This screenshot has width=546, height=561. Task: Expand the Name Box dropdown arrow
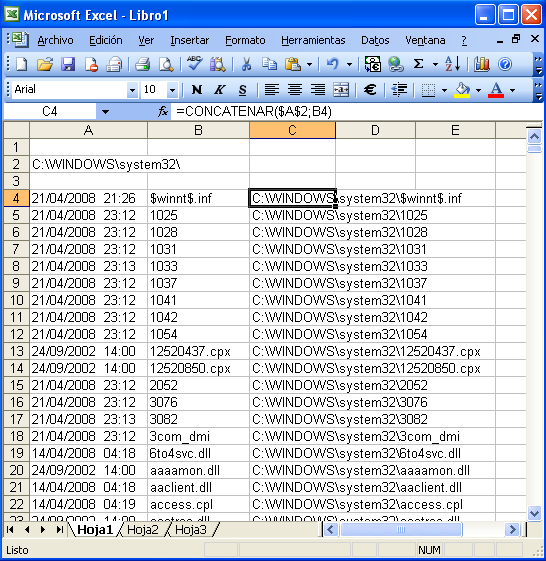click(x=105, y=112)
